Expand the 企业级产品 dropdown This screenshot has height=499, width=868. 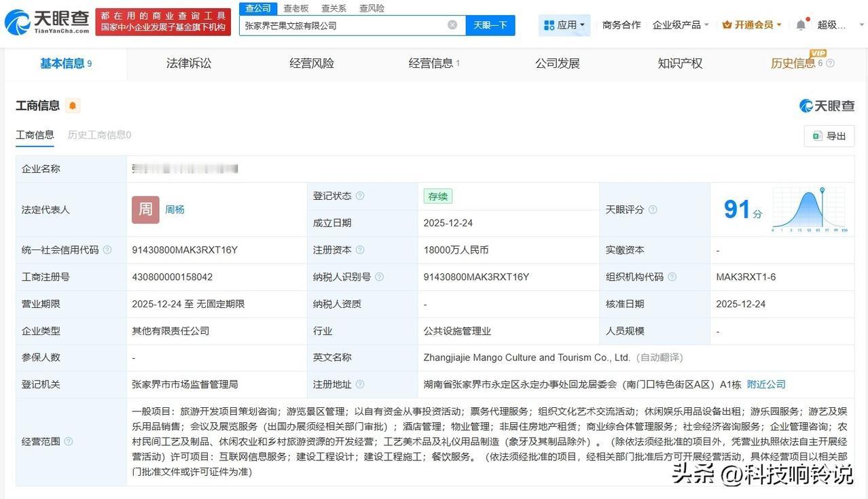681,25
